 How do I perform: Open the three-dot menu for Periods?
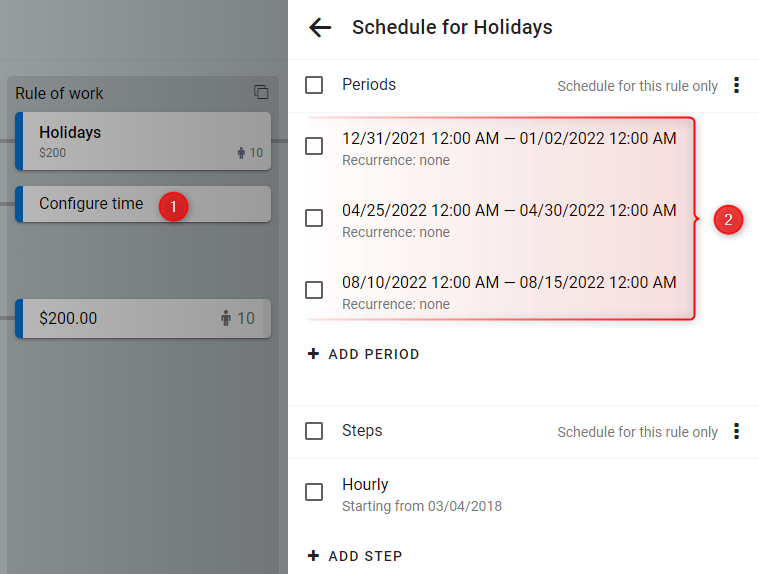click(x=736, y=85)
